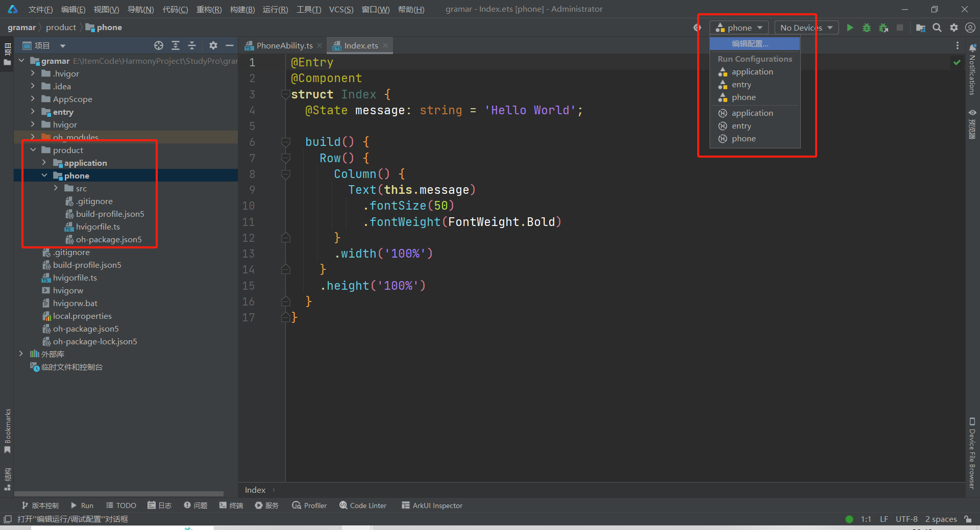Toggle fold marker on struct Index line
The height and width of the screenshot is (530, 980).
(286, 94)
